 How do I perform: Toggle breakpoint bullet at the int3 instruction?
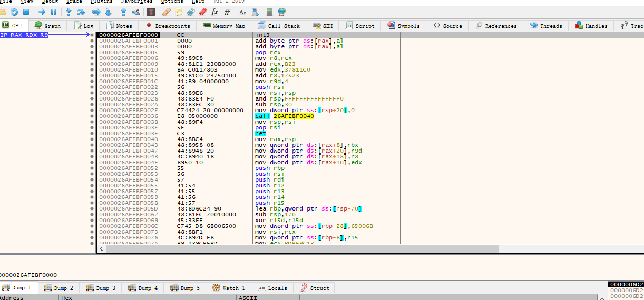(92, 35)
